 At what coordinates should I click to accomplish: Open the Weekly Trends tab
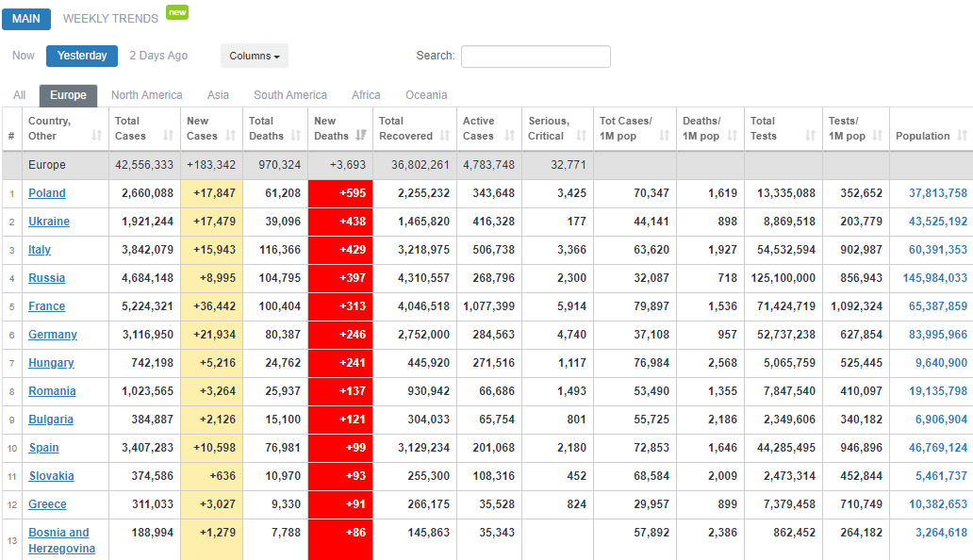110,19
